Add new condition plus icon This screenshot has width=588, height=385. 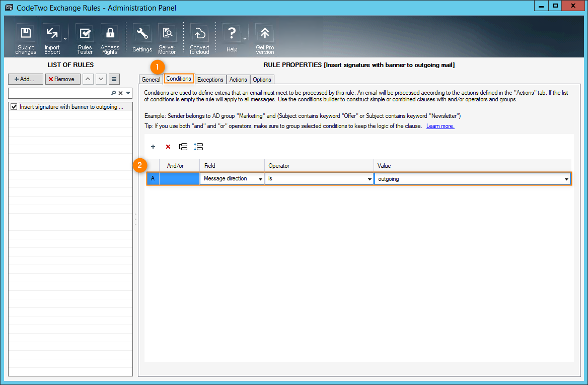[x=153, y=147]
